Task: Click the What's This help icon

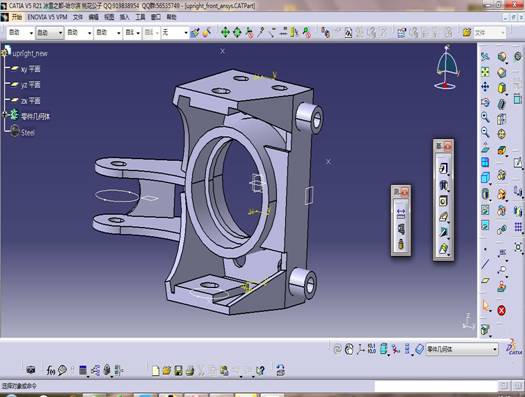Action: pos(260,370)
